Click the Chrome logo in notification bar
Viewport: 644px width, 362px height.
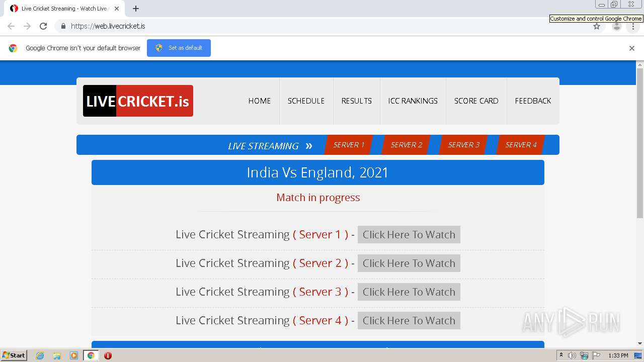[x=13, y=48]
